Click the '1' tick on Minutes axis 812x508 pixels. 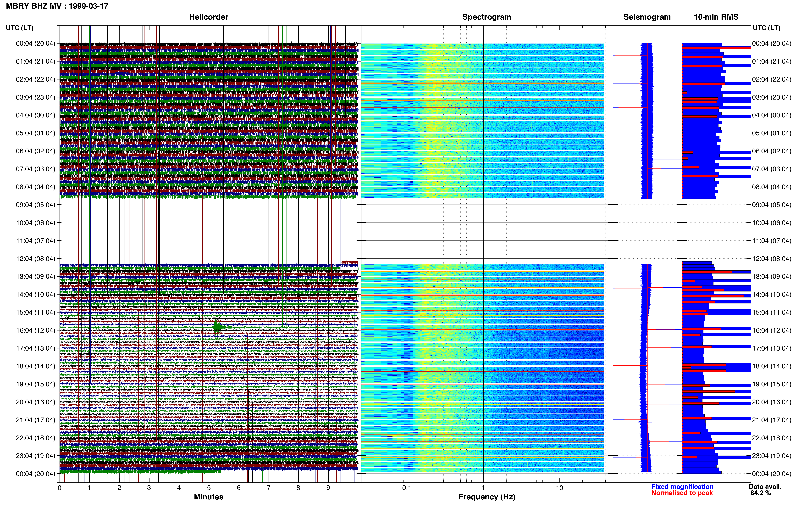(89, 488)
